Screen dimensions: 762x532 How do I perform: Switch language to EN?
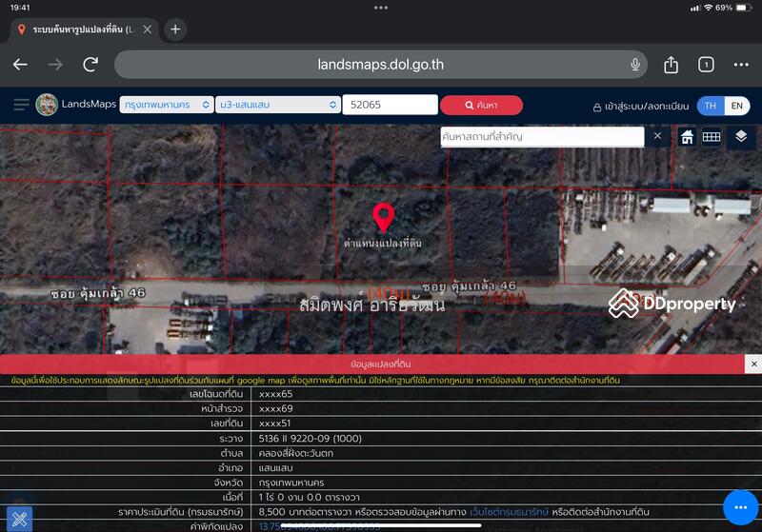click(x=736, y=106)
